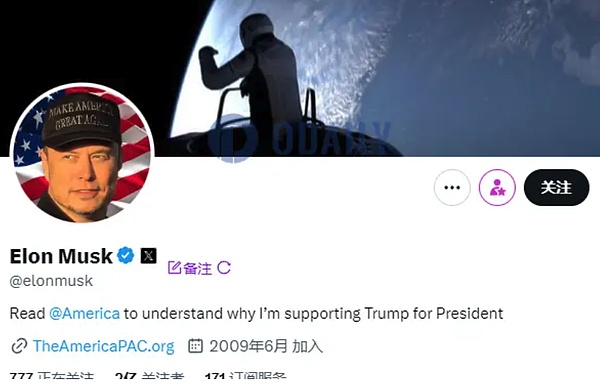Open Elon Musk profile picture
Screen dimensions: 600x385
[x=82, y=153]
